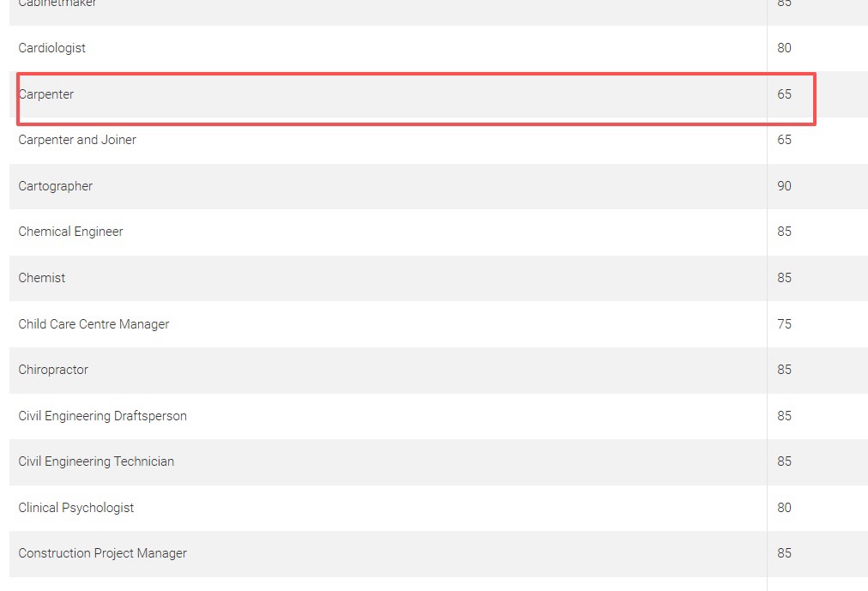Click the 90 value beside Cartographer
This screenshot has height=591, width=868.
(784, 186)
